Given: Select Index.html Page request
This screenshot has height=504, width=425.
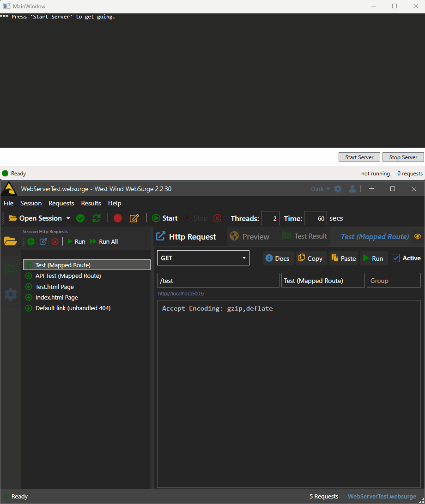Looking at the screenshot, I should [x=87, y=297].
